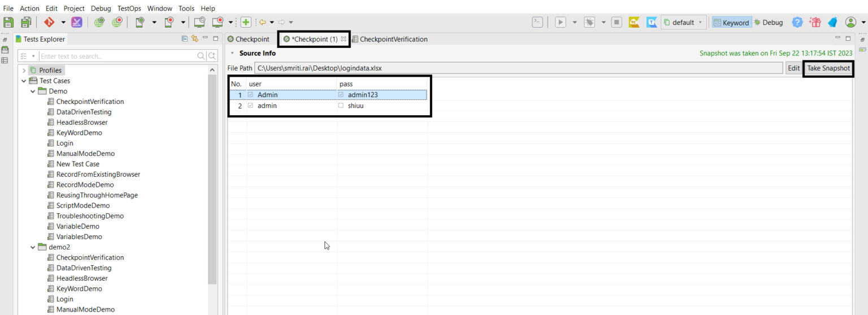The height and width of the screenshot is (315, 868).
Task: Toggle the checkbox next to admin123
Action: [341, 95]
